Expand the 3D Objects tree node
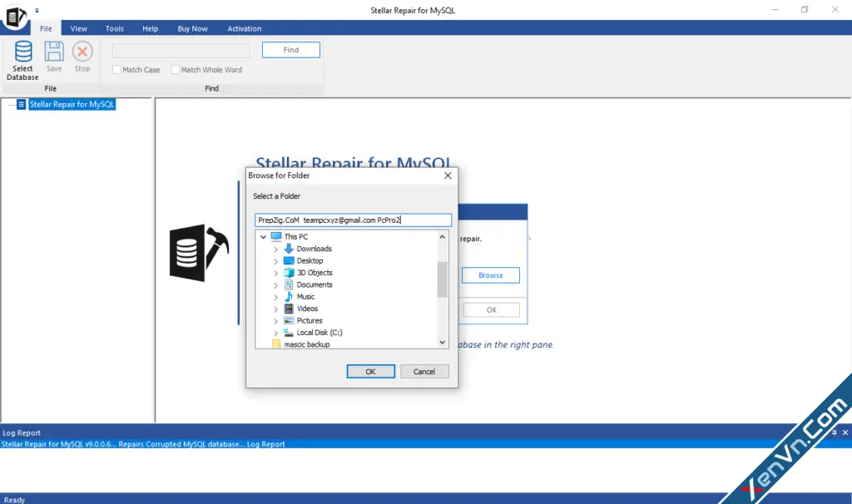The height and width of the screenshot is (504, 852). (275, 273)
